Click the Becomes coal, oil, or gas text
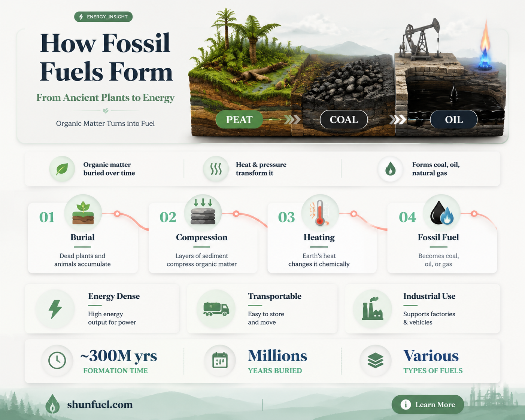 [x=438, y=260]
